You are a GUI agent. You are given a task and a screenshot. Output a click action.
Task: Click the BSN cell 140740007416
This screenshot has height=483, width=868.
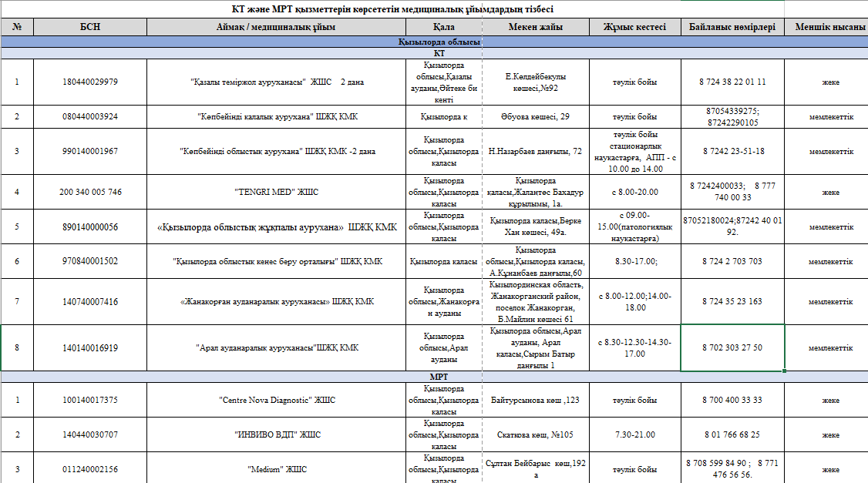click(90, 302)
